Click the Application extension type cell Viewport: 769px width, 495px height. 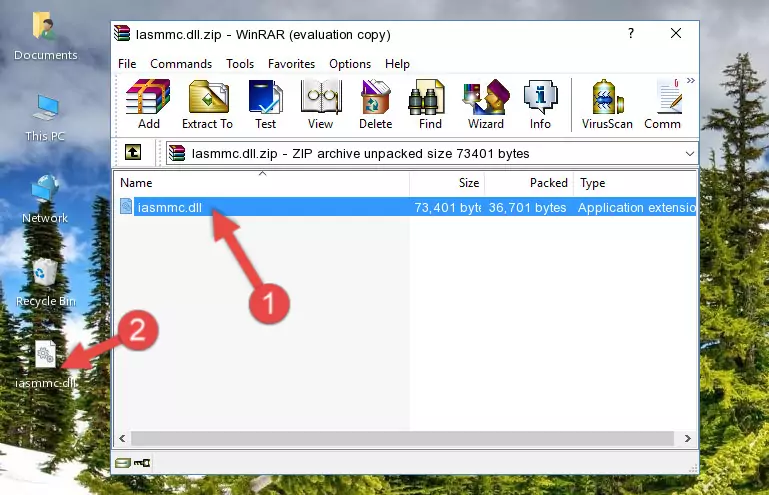pos(637,208)
